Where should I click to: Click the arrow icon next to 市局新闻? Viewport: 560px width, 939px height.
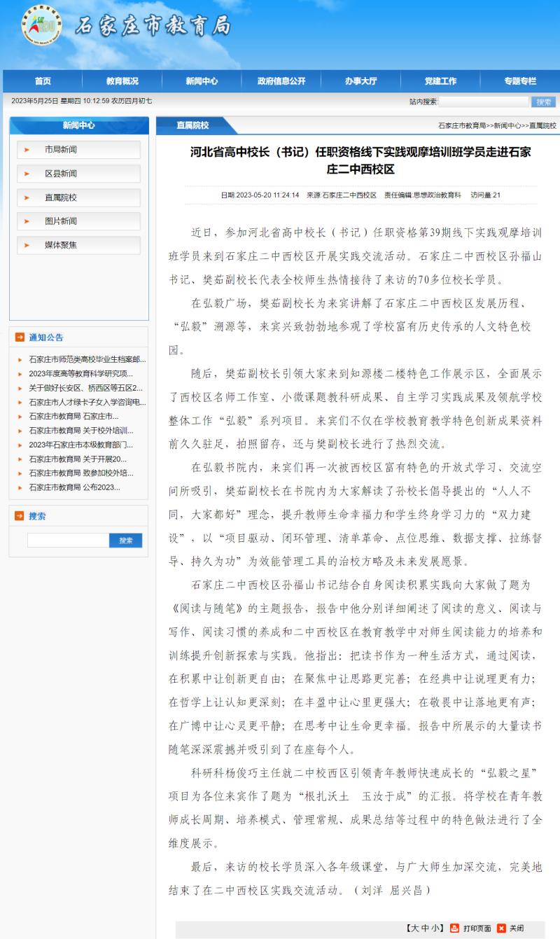click(x=27, y=150)
